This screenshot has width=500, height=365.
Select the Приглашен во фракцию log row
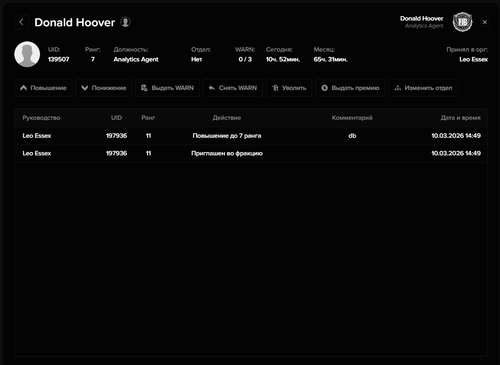(x=251, y=153)
